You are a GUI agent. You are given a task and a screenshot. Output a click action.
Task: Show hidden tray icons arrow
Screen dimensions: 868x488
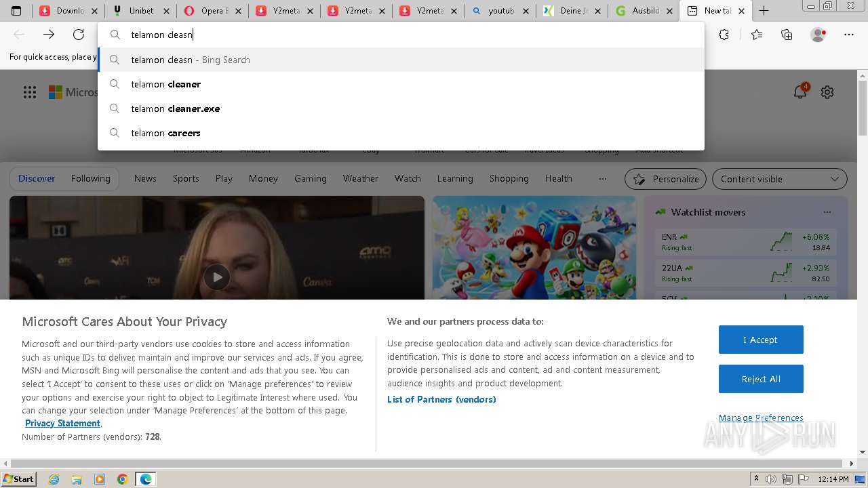(x=756, y=479)
